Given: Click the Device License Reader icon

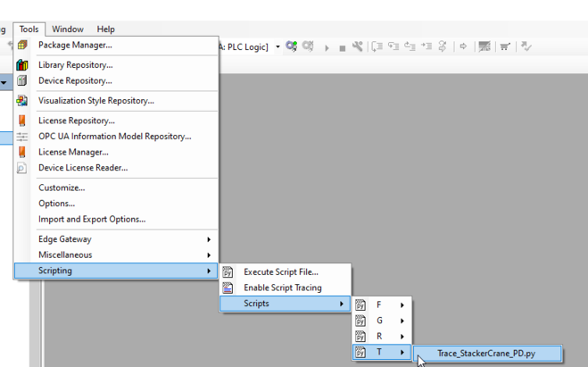Looking at the screenshot, I should [x=22, y=168].
